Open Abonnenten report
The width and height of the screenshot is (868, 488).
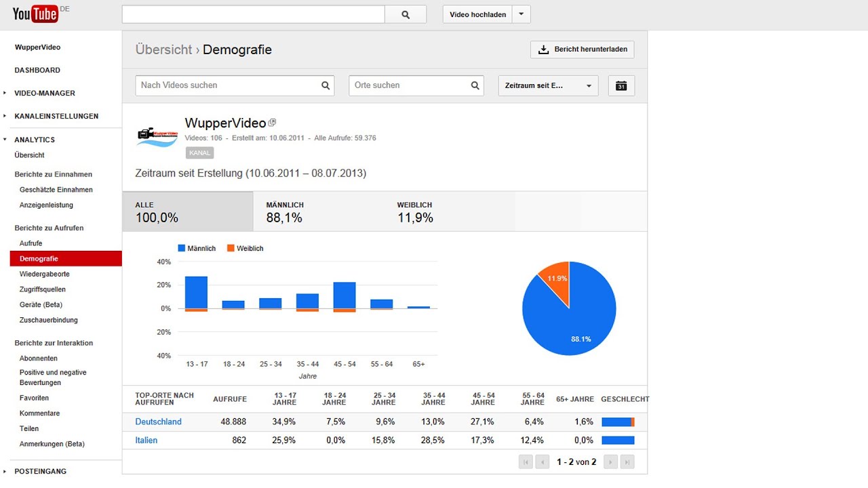[x=39, y=359]
